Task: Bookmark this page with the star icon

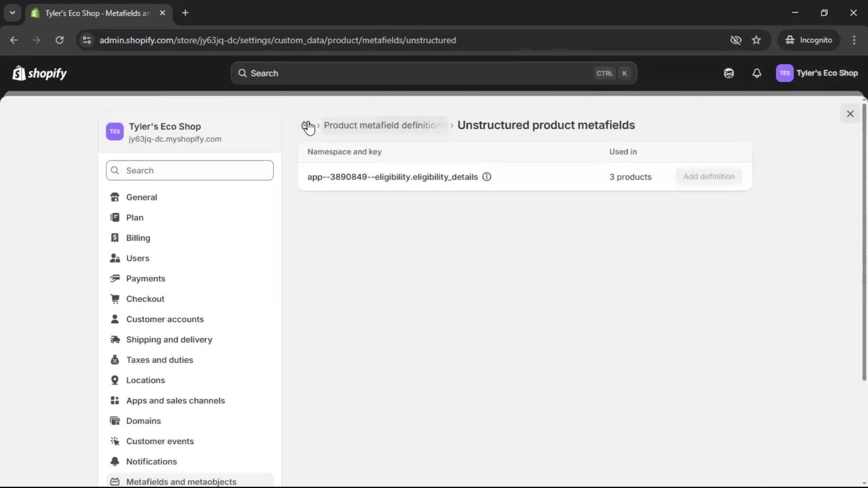Action: pyautogui.click(x=757, y=40)
